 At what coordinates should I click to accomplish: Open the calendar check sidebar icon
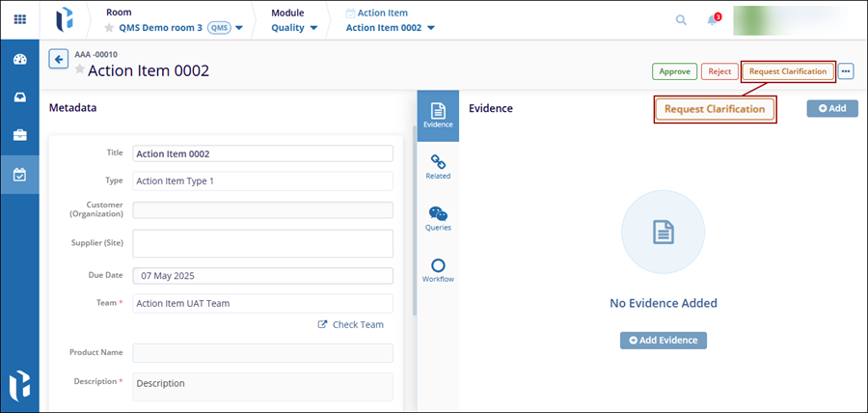tap(19, 175)
